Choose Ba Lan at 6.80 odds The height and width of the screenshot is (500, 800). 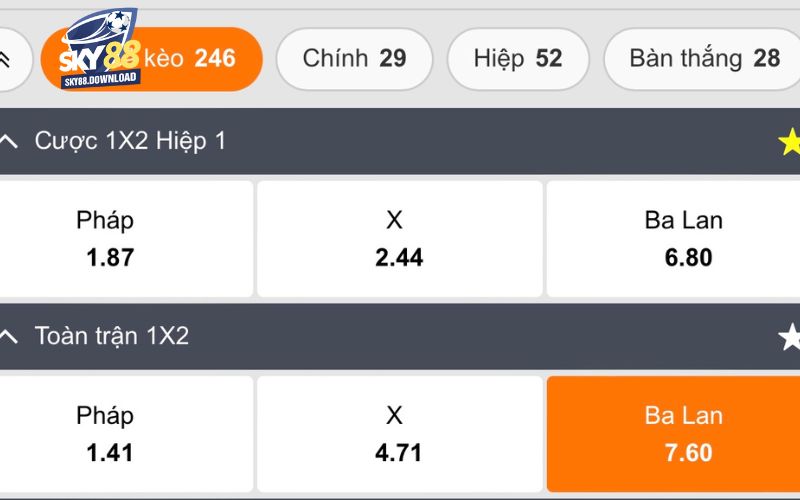point(673,239)
